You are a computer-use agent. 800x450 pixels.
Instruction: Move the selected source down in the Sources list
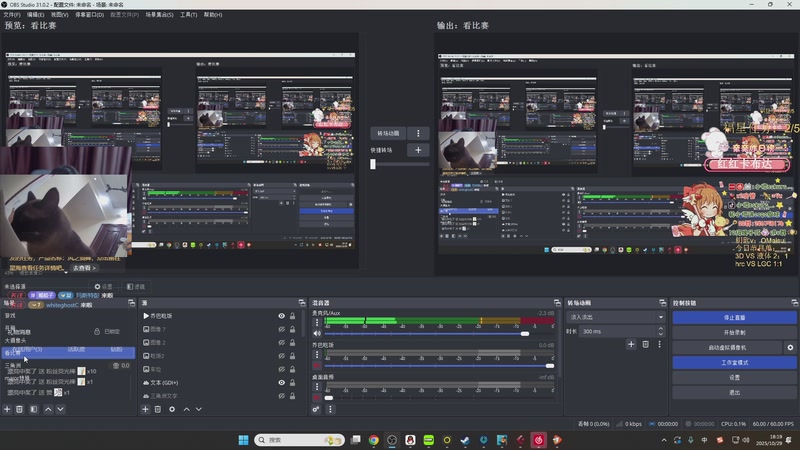point(198,409)
